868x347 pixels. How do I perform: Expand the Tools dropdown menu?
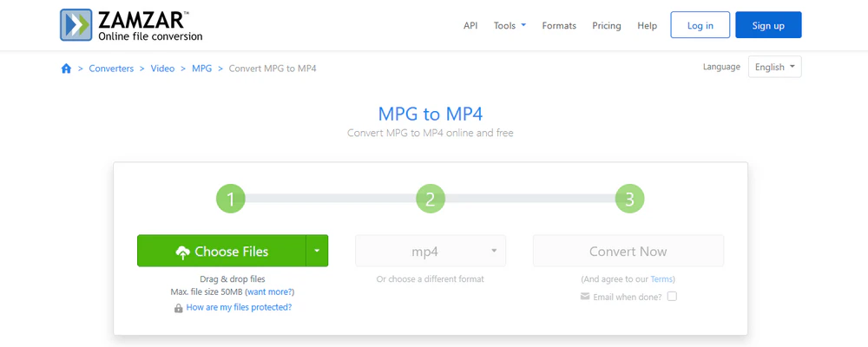pyautogui.click(x=510, y=25)
